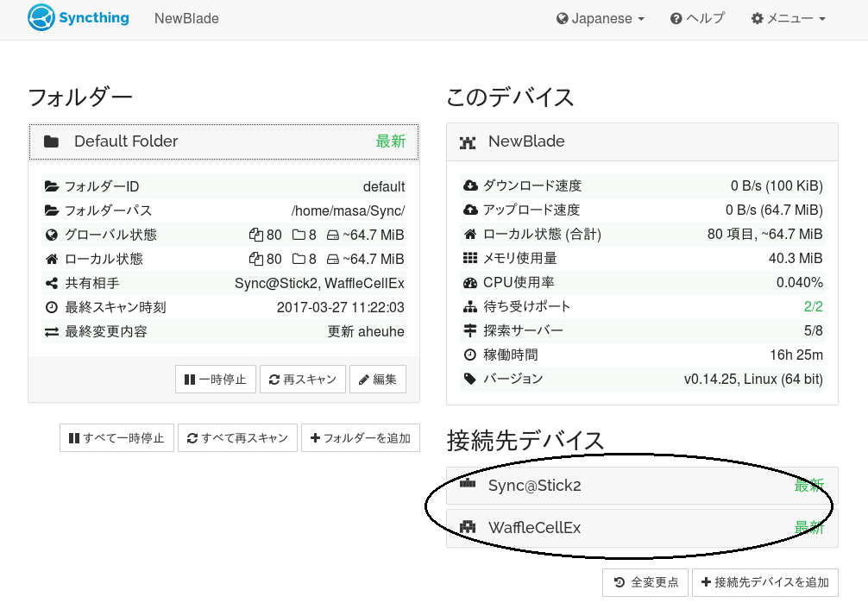The image size is (868, 609).
Task: Click the download cloud icon beside ダウンロード速度
Action: (x=470, y=185)
